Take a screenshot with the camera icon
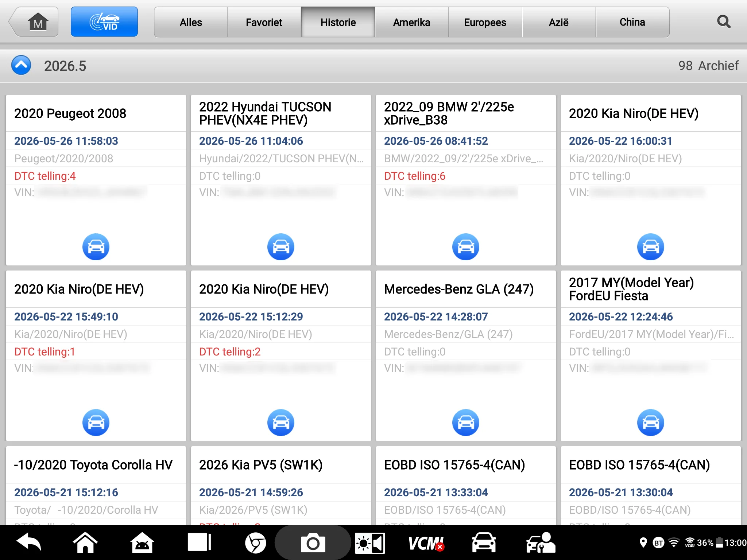The height and width of the screenshot is (560, 747). 313,543
